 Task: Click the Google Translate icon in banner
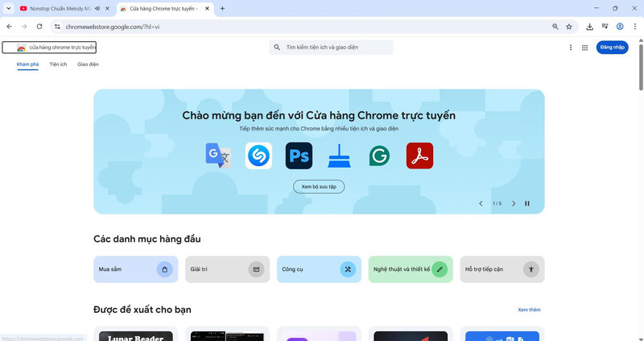tap(218, 156)
